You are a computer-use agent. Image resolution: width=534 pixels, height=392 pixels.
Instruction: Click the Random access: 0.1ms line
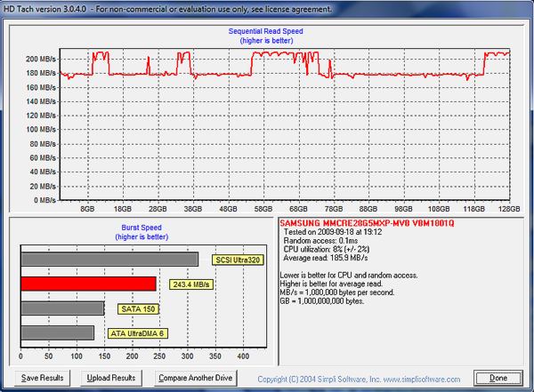coord(320,241)
